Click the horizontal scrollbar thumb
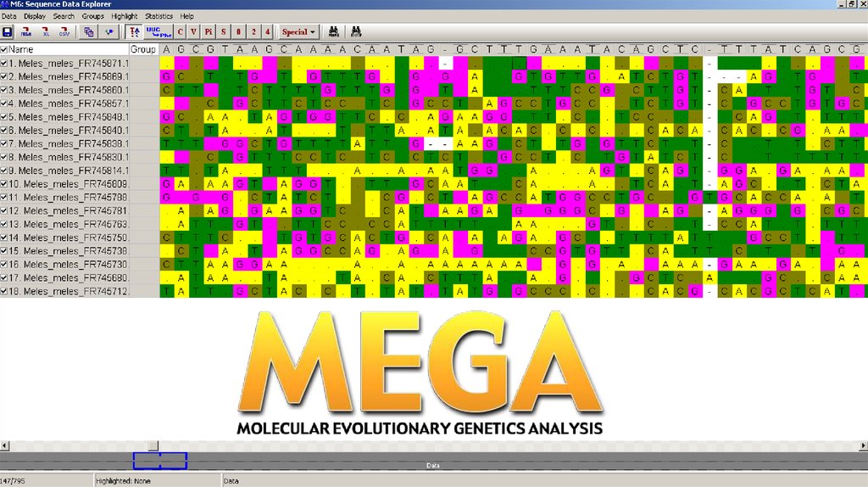Image resolution: width=868 pixels, height=487 pixels. click(x=153, y=445)
